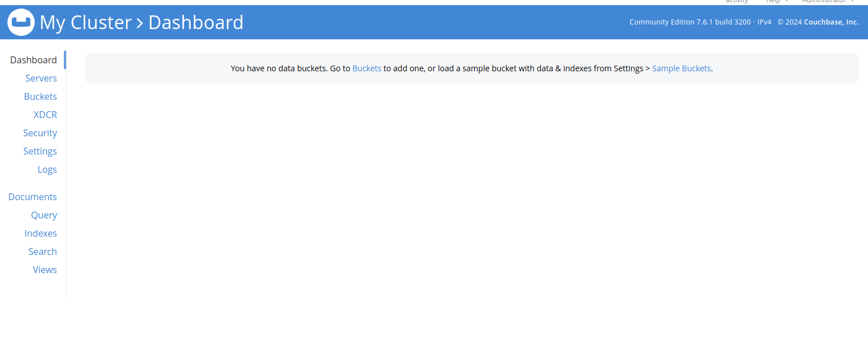Image resolution: width=868 pixels, height=337 pixels.
Task: Switch to the Query page
Action: coord(44,215)
